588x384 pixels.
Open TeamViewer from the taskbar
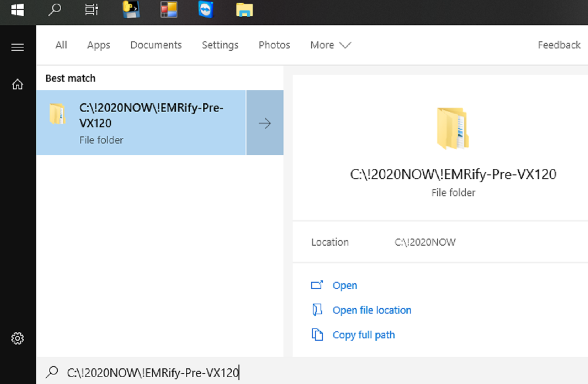[206, 10]
